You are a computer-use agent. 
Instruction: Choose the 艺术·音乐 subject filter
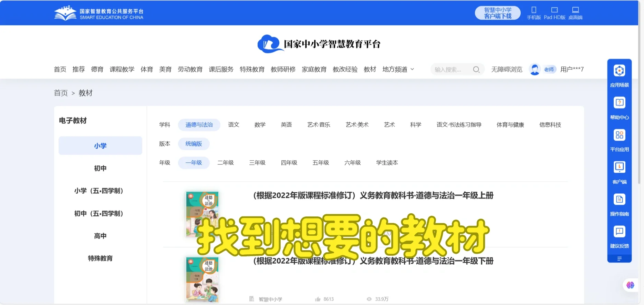tap(319, 125)
